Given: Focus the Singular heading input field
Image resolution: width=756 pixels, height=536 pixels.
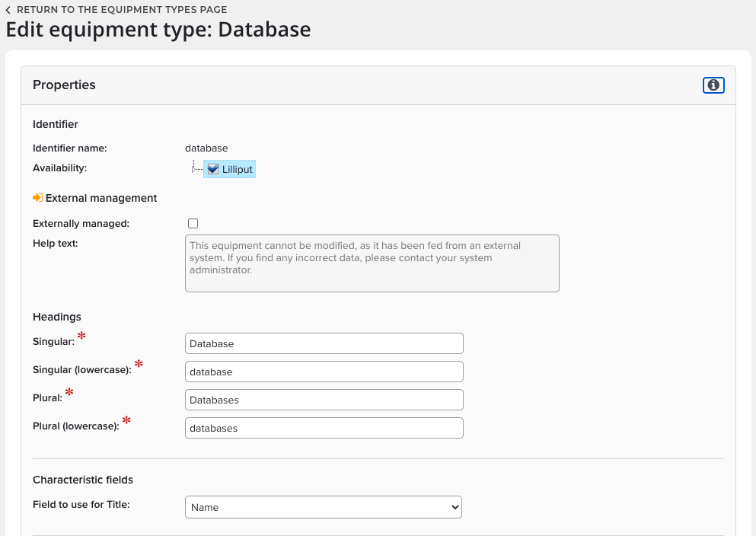Looking at the screenshot, I should coord(324,343).
